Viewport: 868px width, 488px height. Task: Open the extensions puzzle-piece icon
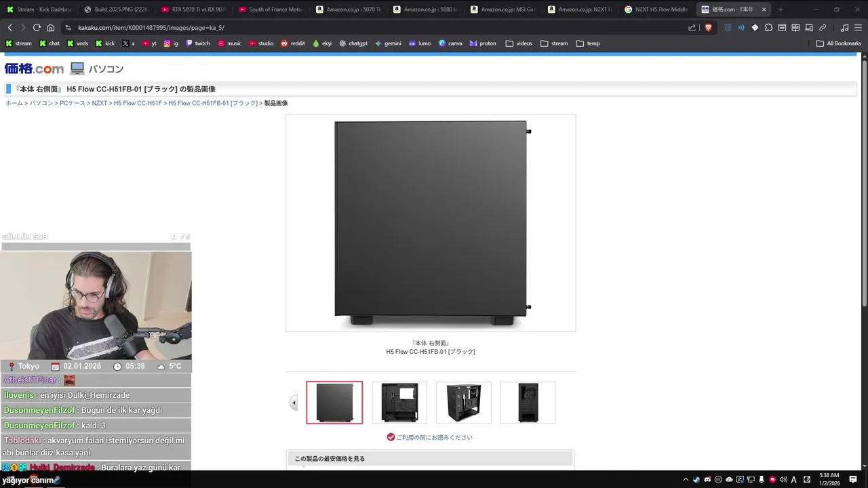768,28
